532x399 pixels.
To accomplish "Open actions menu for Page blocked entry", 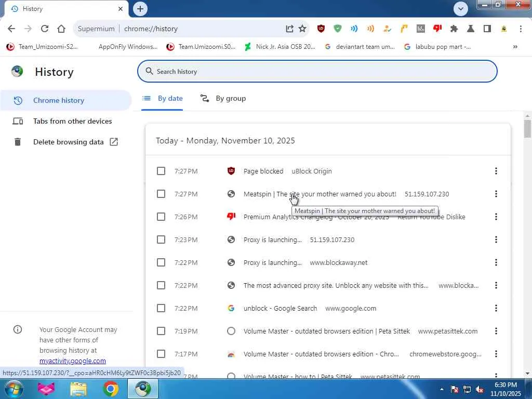I will (x=496, y=171).
